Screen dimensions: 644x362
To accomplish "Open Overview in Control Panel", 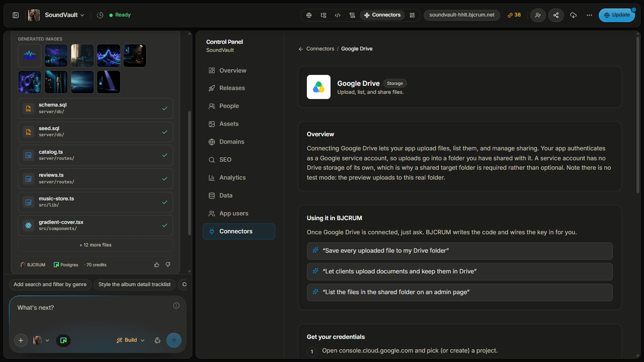I will [x=239, y=71].
